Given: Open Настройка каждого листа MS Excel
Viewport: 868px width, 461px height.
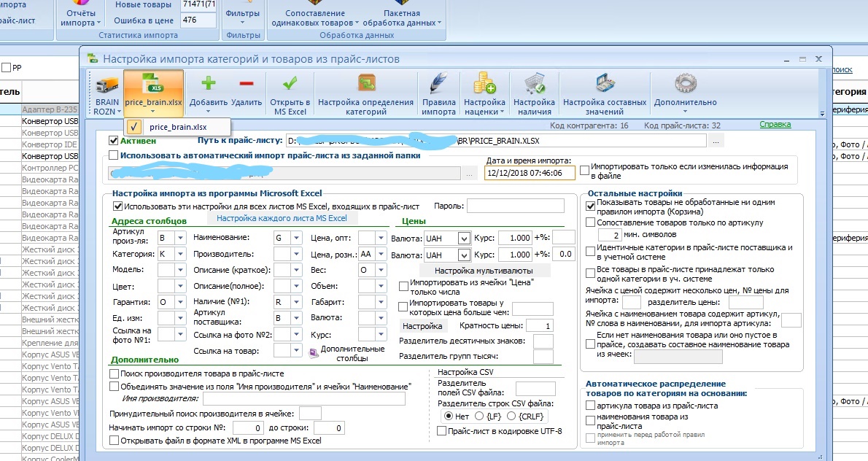Looking at the screenshot, I should (282, 218).
